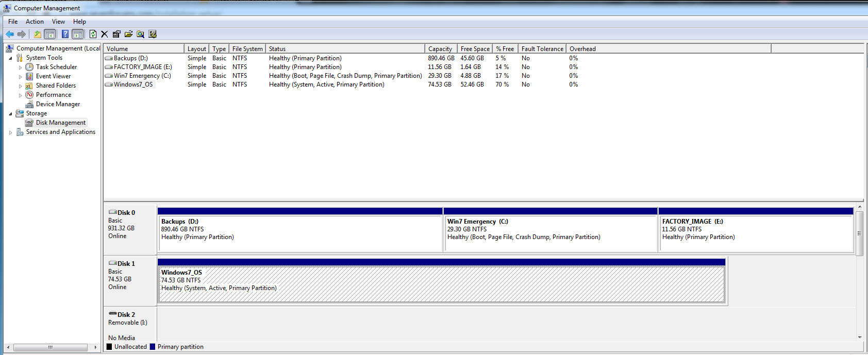Viewport: 868px width, 355px height.
Task: Click the Disk 0 label panel
Action: 130,230
